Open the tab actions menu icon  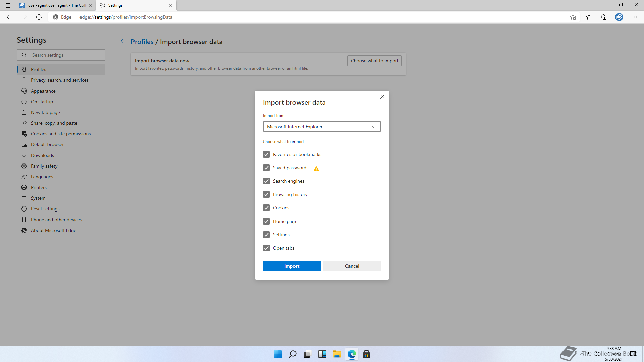click(8, 5)
